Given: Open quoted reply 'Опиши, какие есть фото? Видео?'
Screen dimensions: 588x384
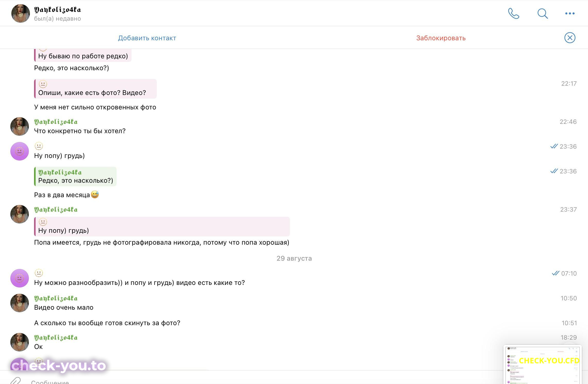Looking at the screenshot, I should tap(95, 89).
